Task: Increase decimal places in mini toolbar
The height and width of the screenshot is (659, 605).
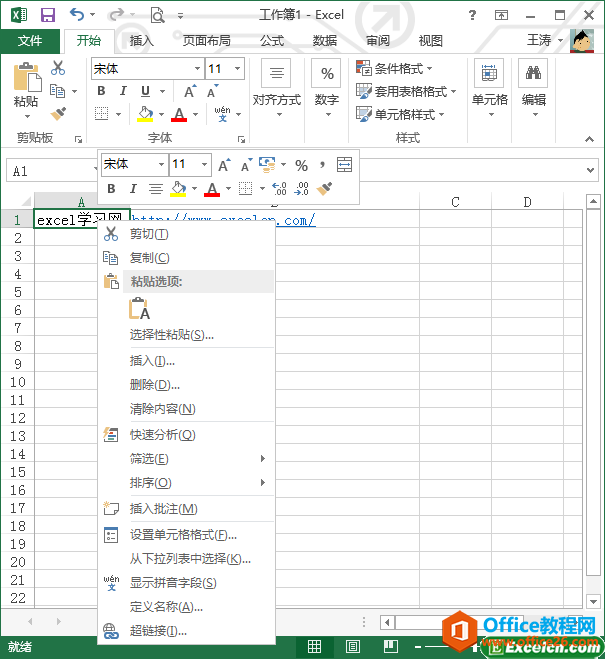Action: (x=279, y=189)
